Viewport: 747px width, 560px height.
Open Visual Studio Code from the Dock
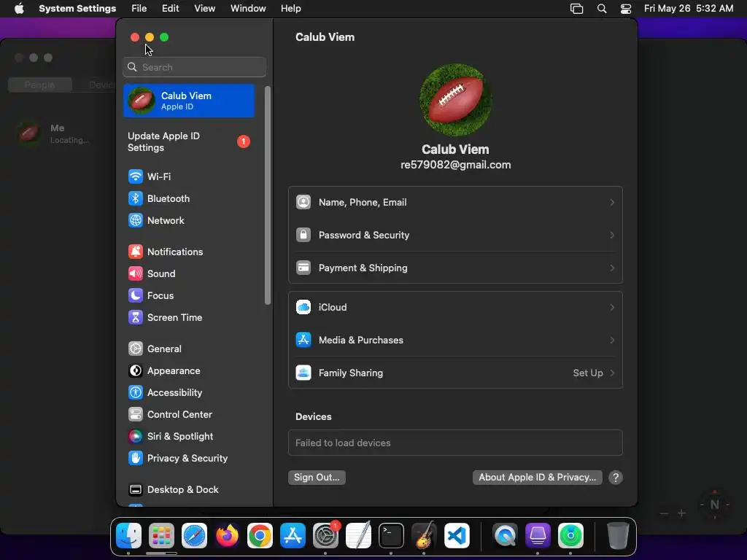[x=457, y=536]
